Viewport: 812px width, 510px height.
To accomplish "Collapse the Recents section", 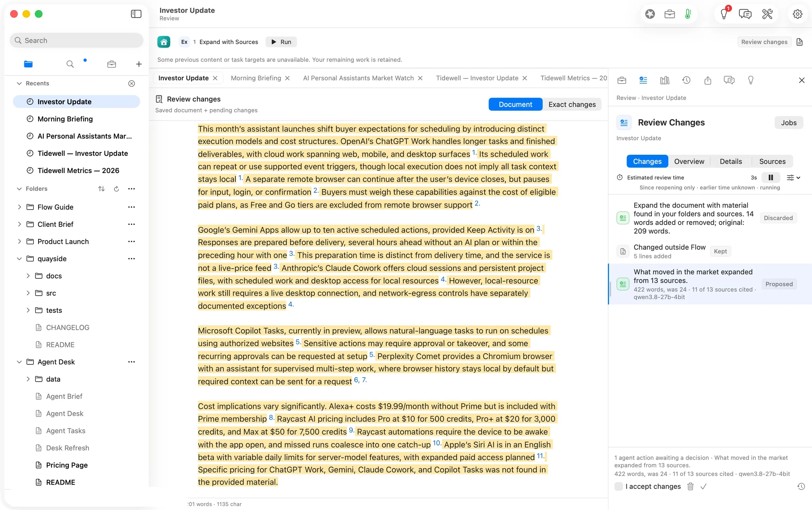I will (x=19, y=83).
